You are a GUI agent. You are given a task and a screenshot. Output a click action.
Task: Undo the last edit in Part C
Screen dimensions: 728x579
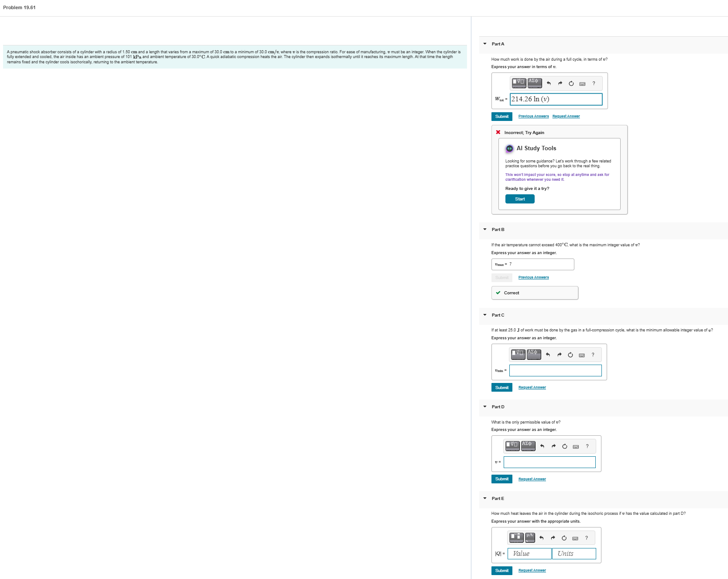point(548,355)
